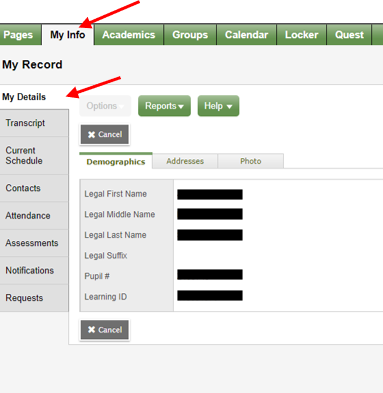Viewport: 383px width, 393px height.
Task: Click the Legal Middle Name label
Action: click(120, 214)
